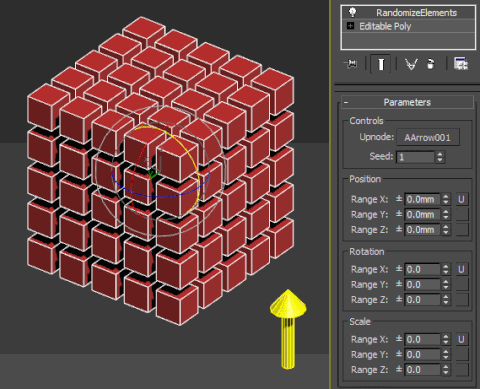This screenshot has width=480, height=389.
Task: Toggle Position uniform U button
Action: [461, 199]
